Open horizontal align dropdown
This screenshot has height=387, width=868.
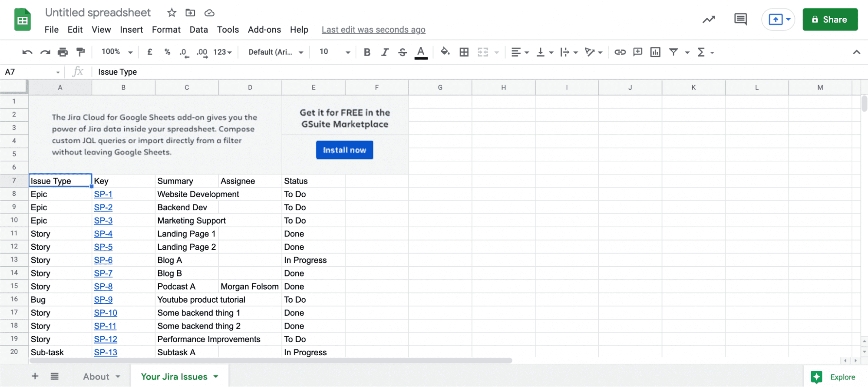[x=520, y=52]
